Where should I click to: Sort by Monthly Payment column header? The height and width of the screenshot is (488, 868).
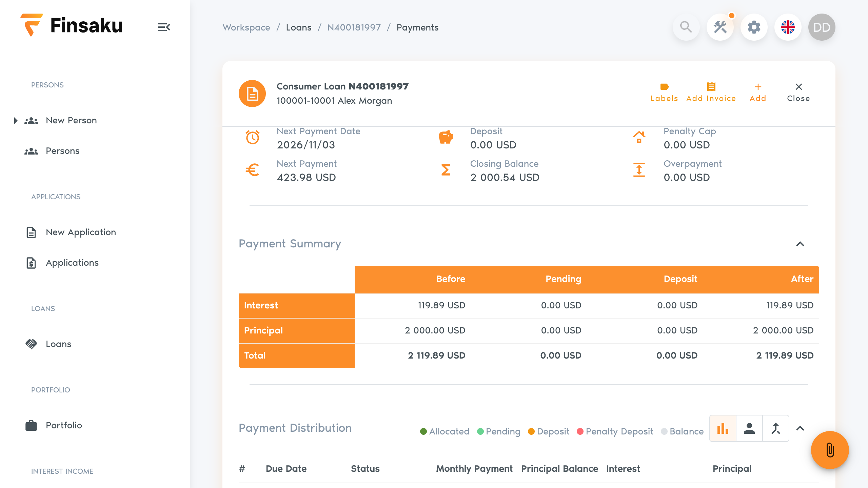point(474,469)
